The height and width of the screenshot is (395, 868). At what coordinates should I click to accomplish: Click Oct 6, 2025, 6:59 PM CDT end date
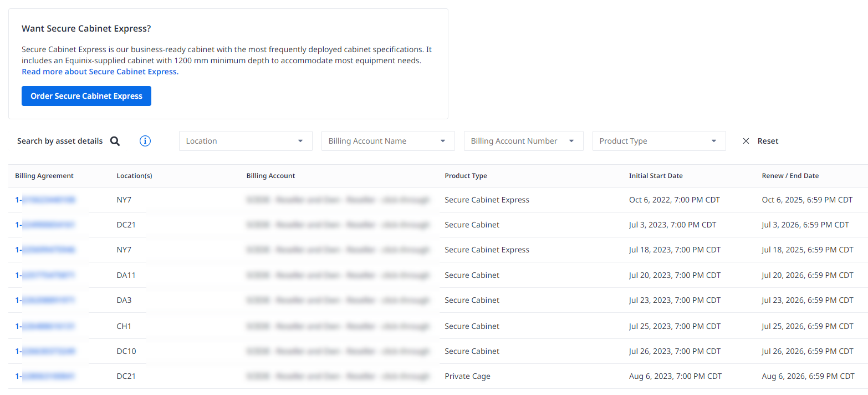[808, 200]
